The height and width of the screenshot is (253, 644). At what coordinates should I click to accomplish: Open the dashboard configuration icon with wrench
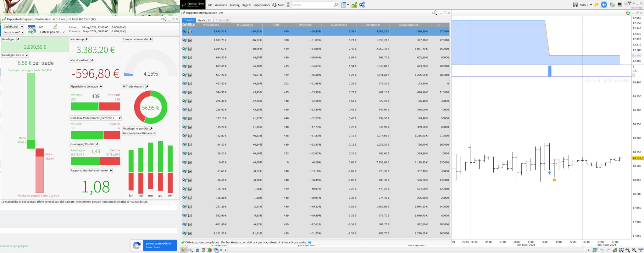coord(31,30)
